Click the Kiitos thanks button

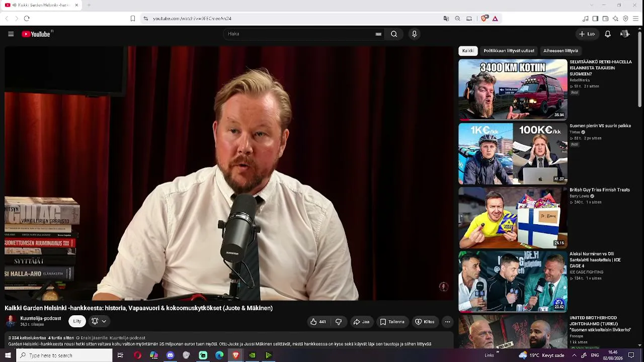(x=425, y=322)
